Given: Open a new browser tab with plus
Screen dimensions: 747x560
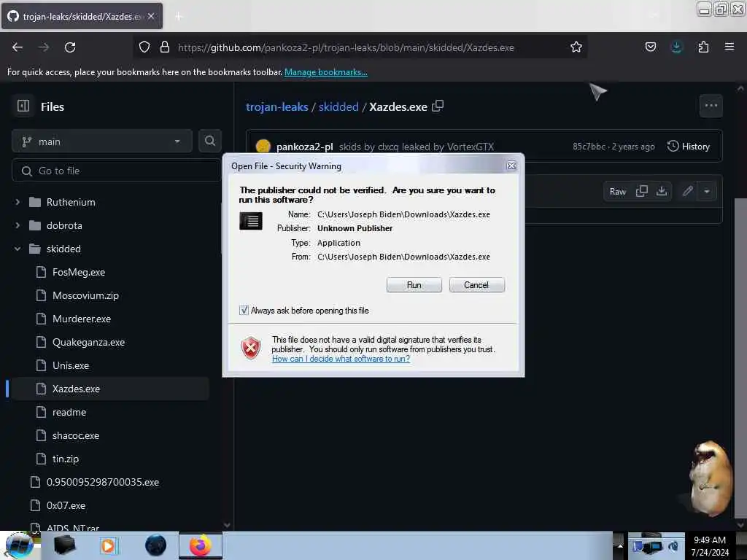Looking at the screenshot, I should point(179,16).
